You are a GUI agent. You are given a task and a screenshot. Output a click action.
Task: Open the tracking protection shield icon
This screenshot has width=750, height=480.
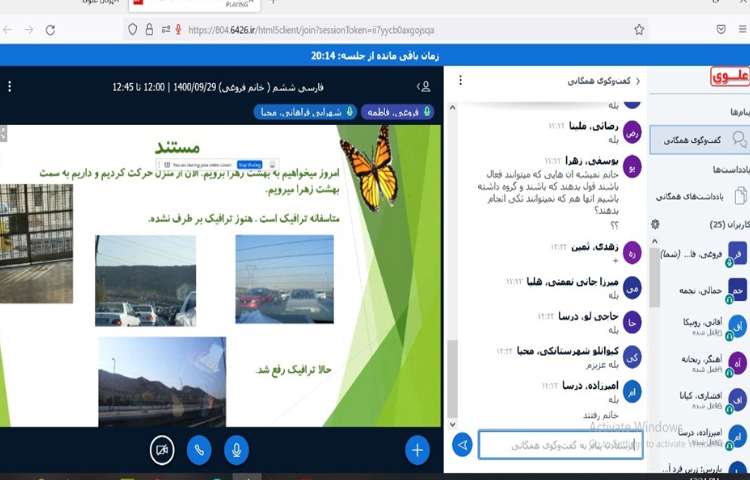(x=132, y=30)
